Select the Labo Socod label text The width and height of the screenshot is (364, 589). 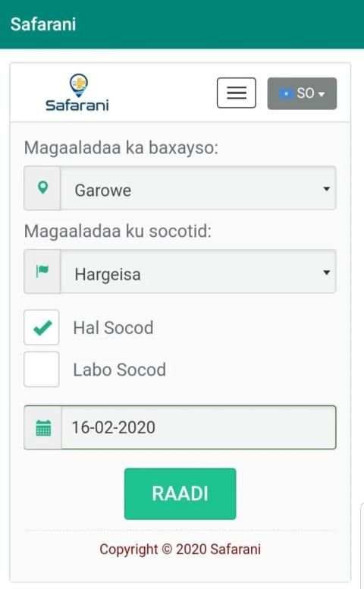119,370
